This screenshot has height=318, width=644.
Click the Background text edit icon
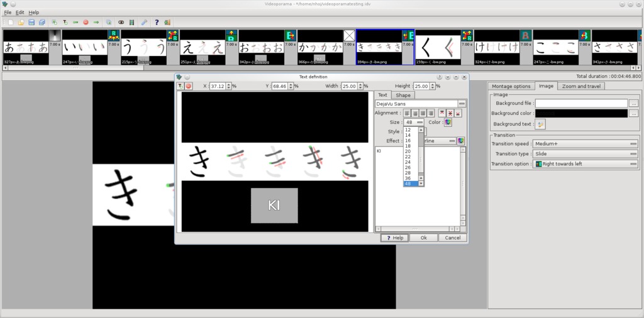pos(540,124)
